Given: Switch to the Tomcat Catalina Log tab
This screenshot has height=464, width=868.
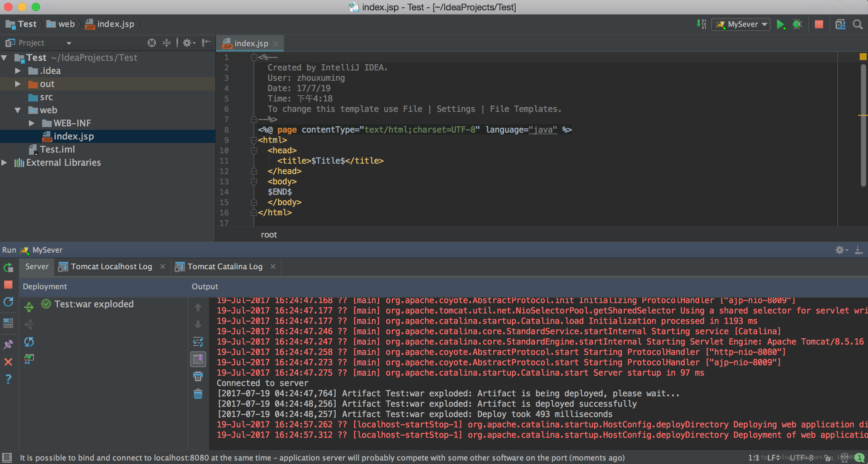Looking at the screenshot, I should [225, 267].
